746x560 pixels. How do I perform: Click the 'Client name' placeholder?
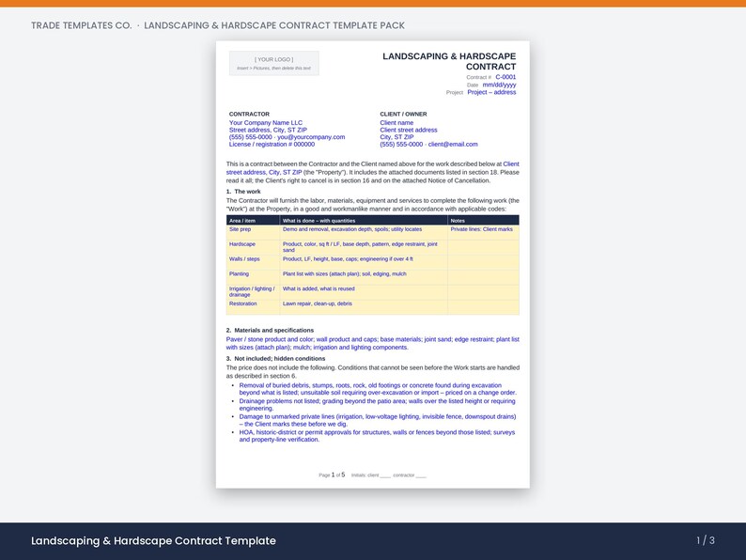pos(396,123)
